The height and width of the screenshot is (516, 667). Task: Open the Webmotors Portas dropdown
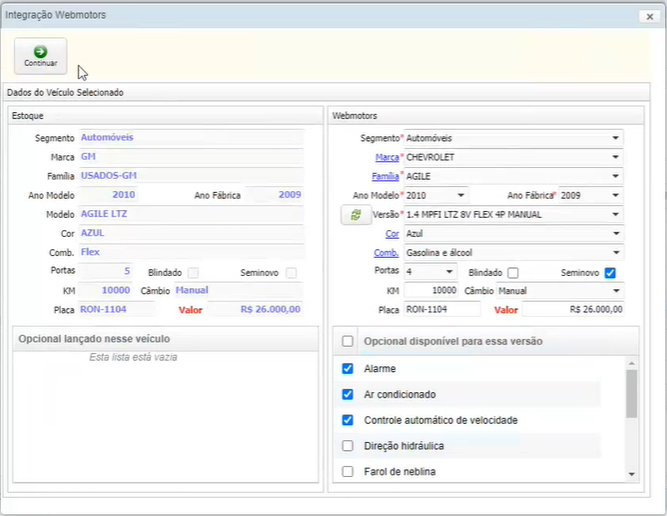pos(449,272)
